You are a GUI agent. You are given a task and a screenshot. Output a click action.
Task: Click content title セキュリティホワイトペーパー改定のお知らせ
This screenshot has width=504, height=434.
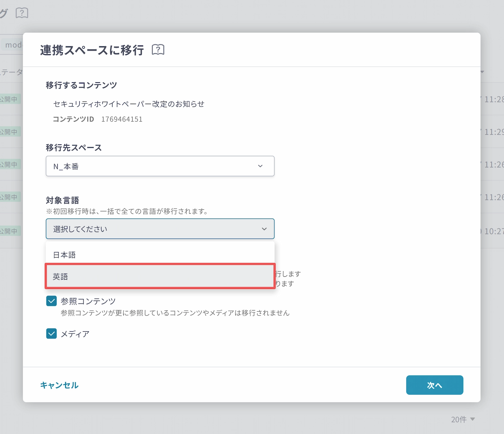point(129,104)
